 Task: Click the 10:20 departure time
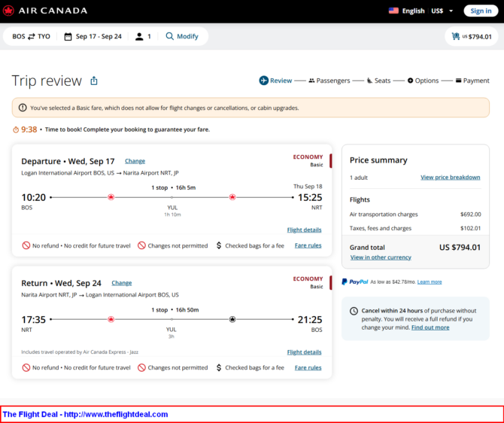pos(33,197)
